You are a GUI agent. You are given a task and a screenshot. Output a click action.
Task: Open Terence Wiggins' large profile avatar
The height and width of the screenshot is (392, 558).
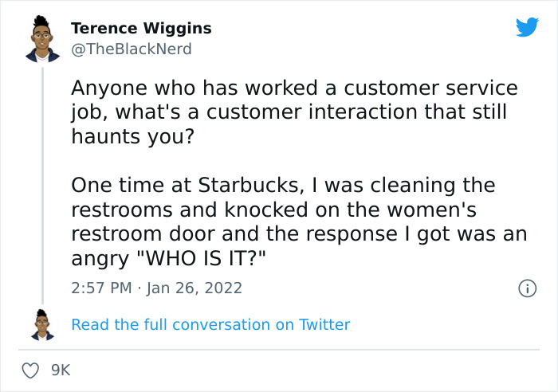click(x=42, y=40)
